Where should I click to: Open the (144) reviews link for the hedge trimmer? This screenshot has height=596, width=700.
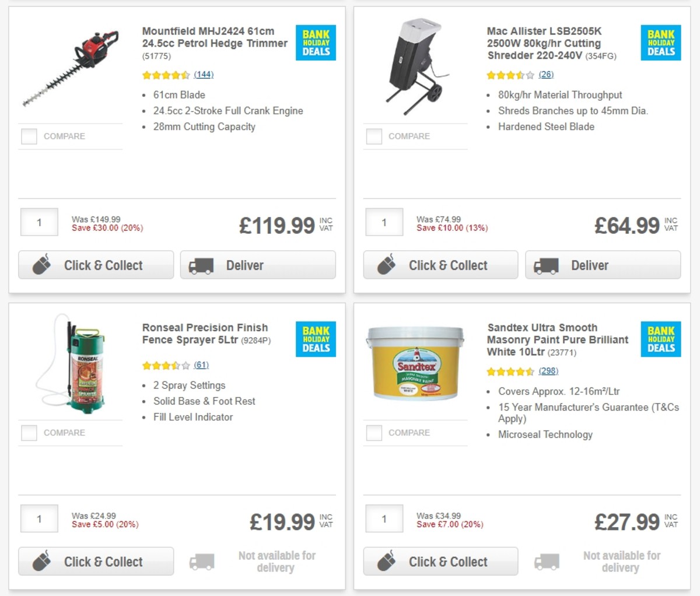point(203,75)
